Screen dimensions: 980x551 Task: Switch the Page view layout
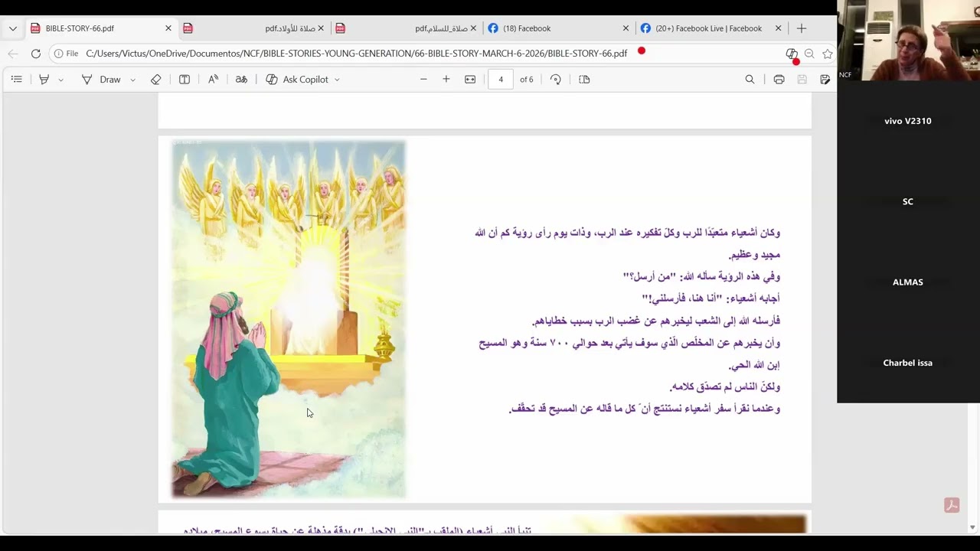pos(584,80)
